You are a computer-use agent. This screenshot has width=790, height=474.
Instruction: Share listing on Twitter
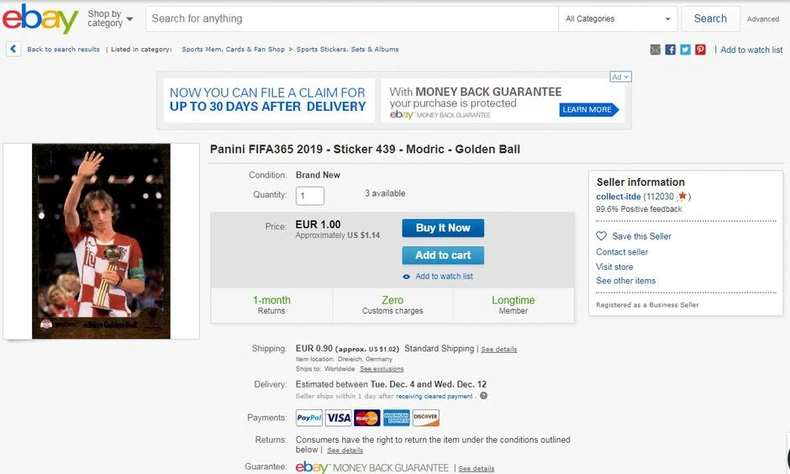point(685,49)
